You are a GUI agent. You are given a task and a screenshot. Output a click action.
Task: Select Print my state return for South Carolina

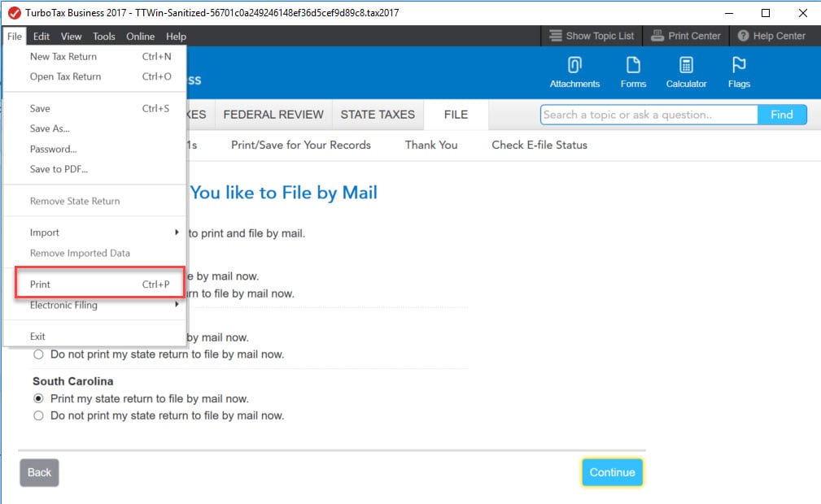(38, 399)
